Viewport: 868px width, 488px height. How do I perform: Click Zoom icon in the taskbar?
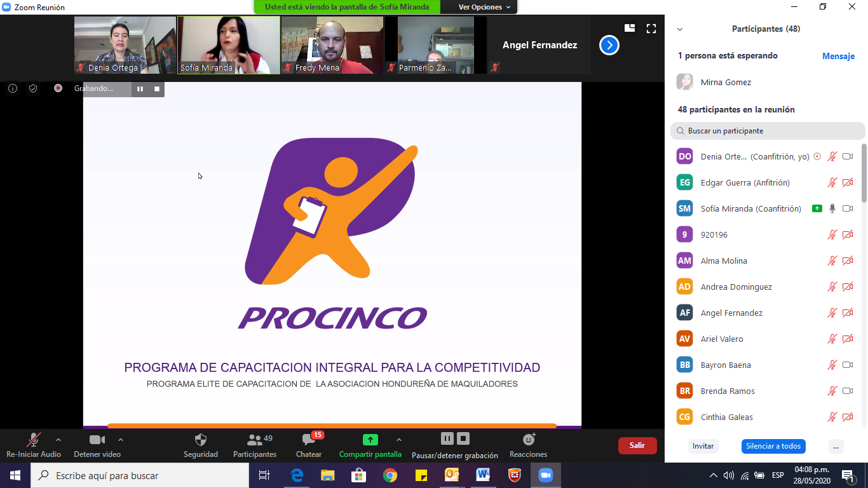[x=545, y=475]
